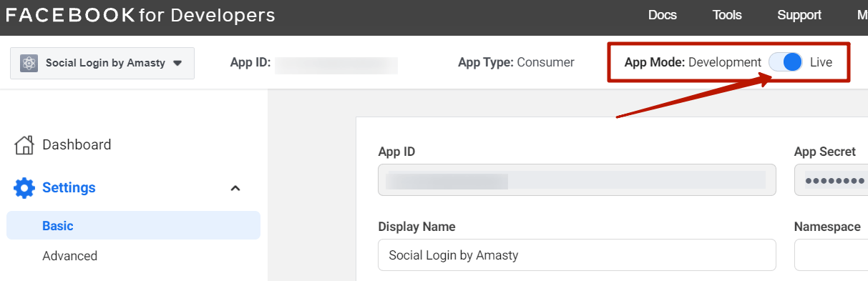
Task: Click the App Secret masked field
Action: coord(831,179)
